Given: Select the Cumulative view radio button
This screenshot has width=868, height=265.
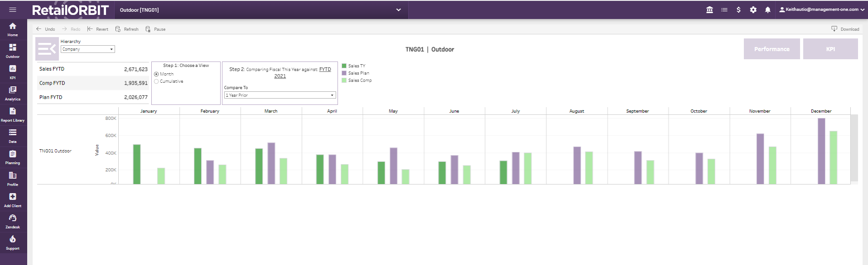Looking at the screenshot, I should pos(156,81).
